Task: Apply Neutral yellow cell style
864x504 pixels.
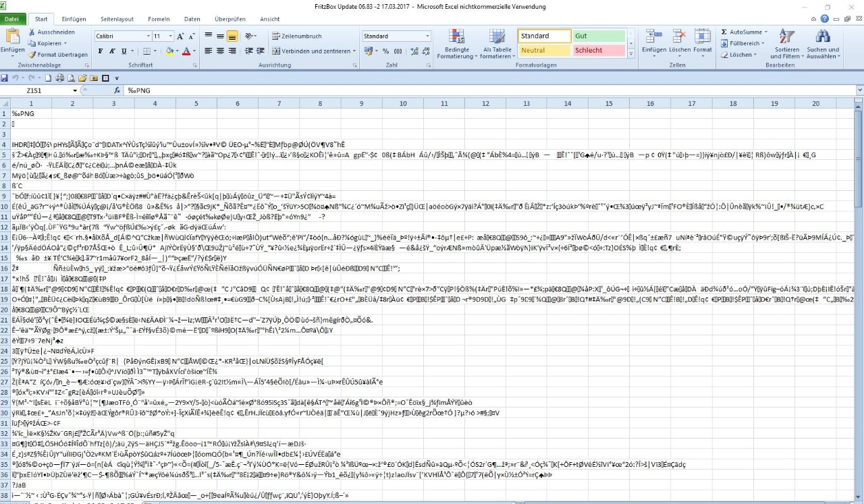Action: (x=545, y=50)
